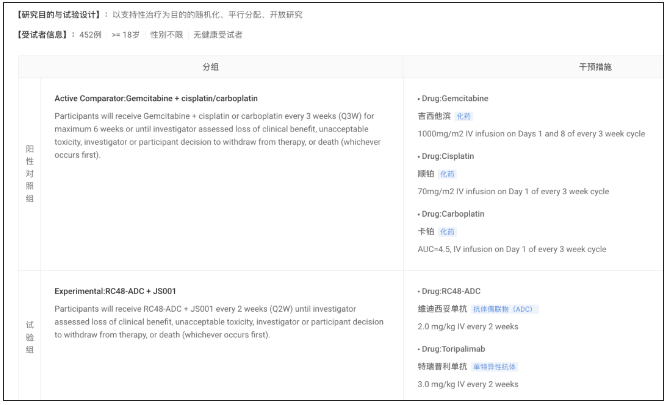The width and height of the screenshot is (667, 405).
Task: Open the 特瑞普利单抗 drug link
Action: click(442, 367)
